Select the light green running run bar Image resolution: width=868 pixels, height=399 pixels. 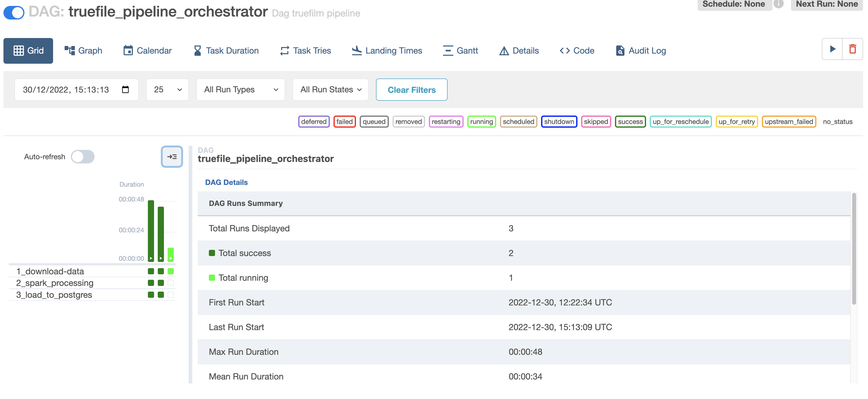pos(171,254)
